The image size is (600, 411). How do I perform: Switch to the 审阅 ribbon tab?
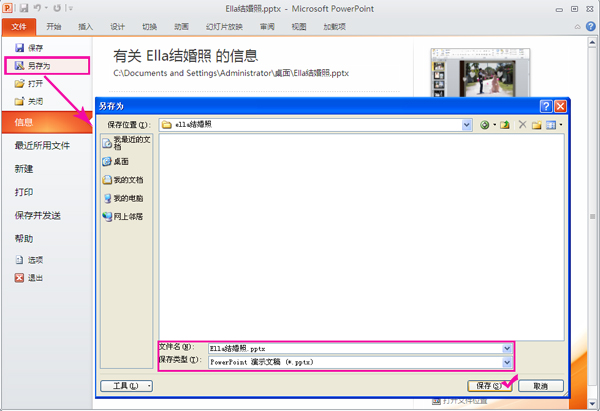[267, 26]
